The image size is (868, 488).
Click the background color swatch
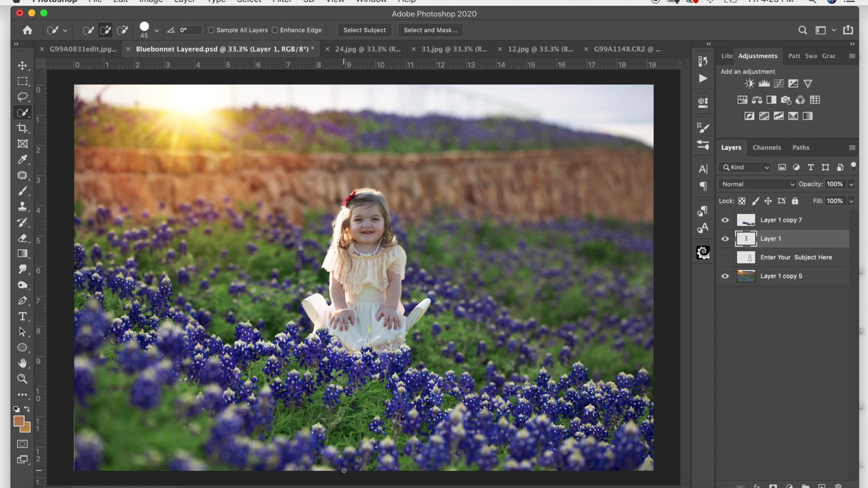(x=26, y=428)
